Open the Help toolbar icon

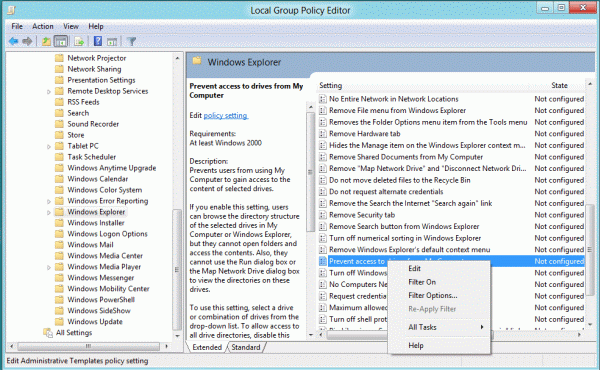point(98,41)
